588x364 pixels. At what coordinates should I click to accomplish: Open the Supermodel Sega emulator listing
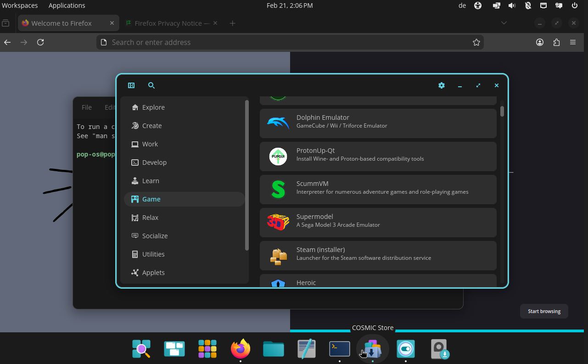(x=378, y=222)
